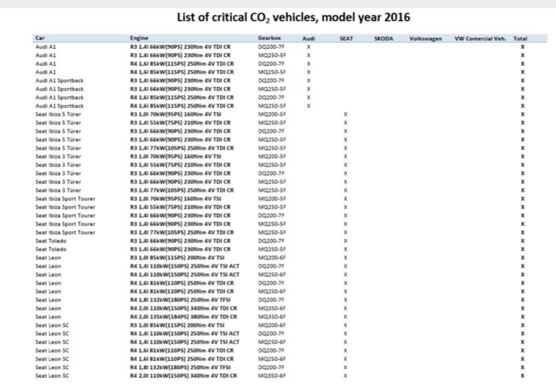The image size is (556, 392).
Task: Click the "Audi" column header
Action: click(309, 39)
